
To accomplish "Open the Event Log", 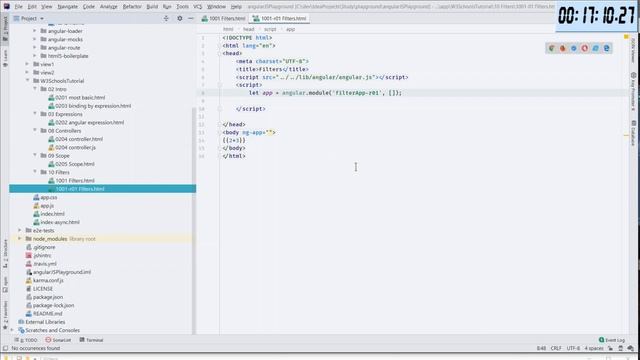I will [x=612, y=340].
